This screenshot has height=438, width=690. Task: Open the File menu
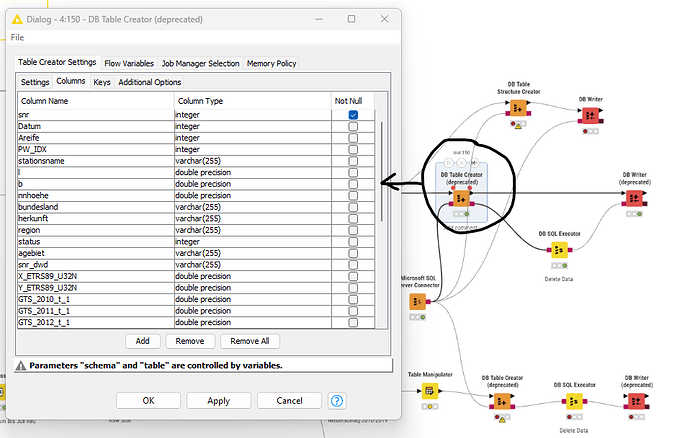17,37
